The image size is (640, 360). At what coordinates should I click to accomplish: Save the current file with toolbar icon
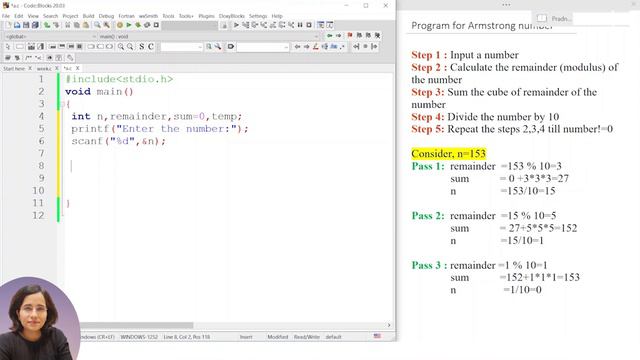[26, 25]
